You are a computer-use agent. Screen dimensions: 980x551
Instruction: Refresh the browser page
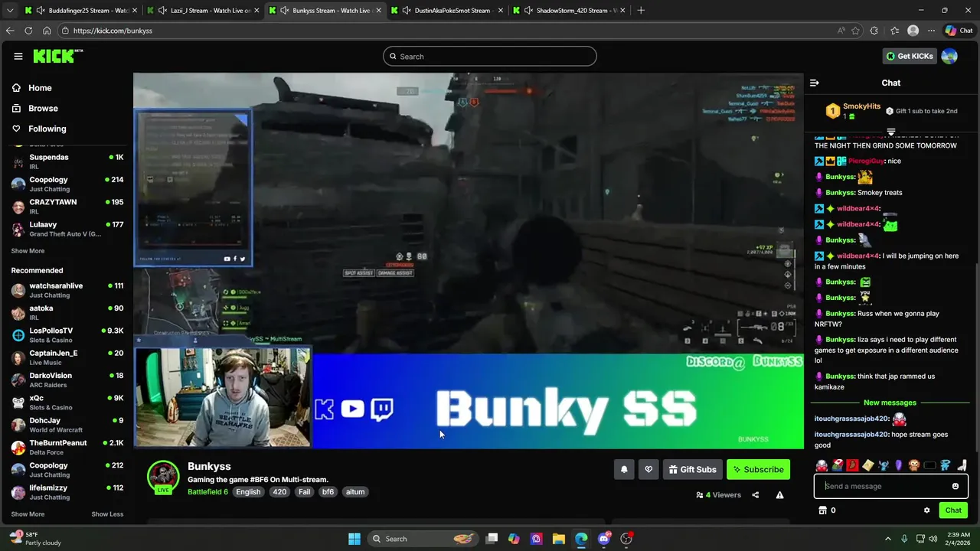point(28,31)
